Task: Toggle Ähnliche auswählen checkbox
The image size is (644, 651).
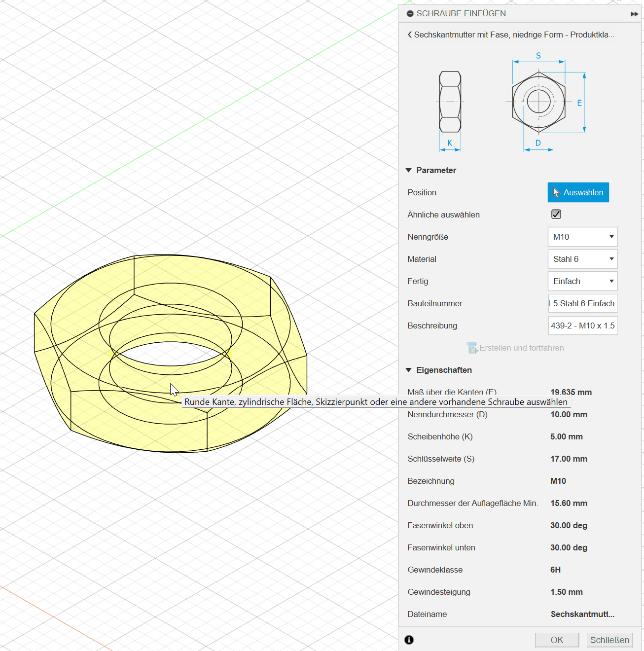Action: [556, 214]
